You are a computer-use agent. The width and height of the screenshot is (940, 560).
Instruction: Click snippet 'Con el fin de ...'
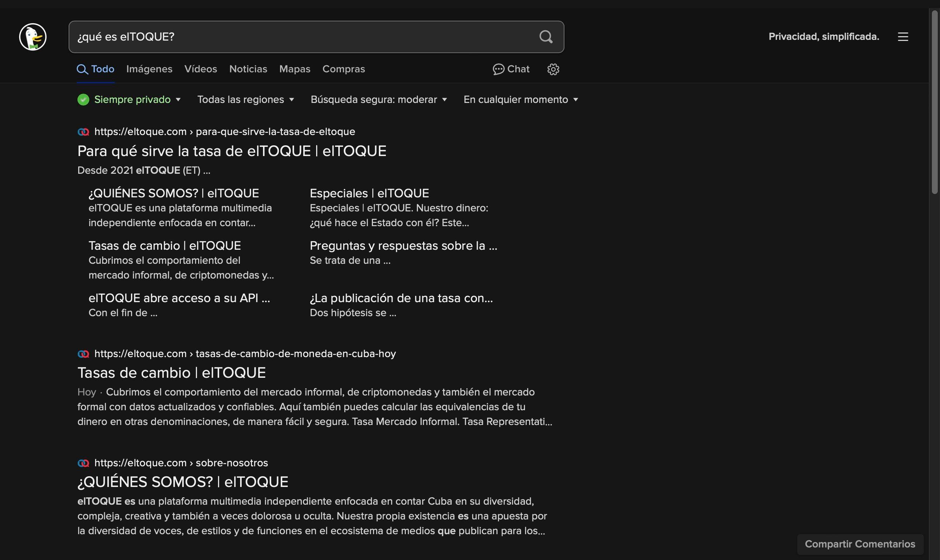coord(123,313)
